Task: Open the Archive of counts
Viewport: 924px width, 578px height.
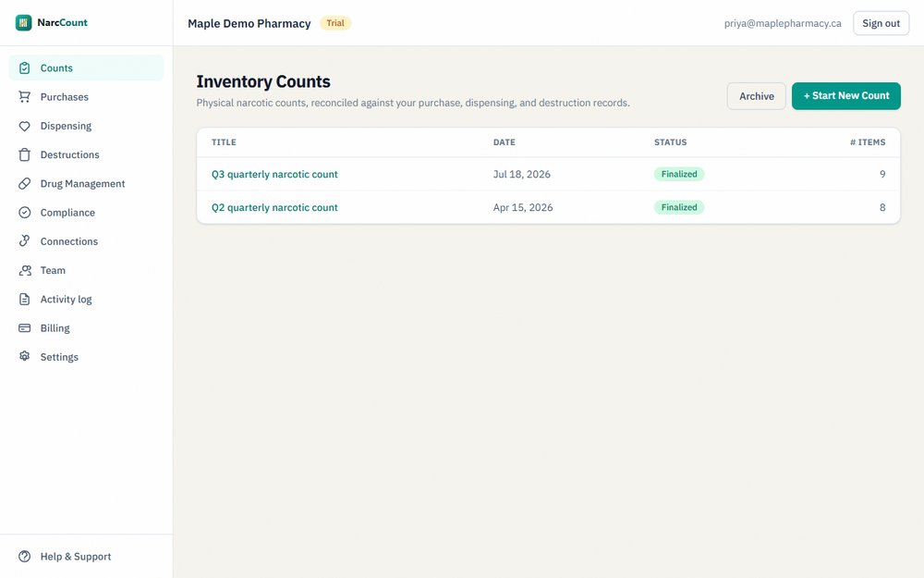Action: [x=756, y=96]
